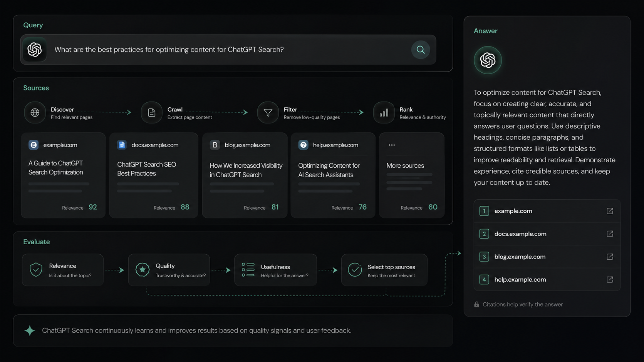Click the 'Relevance & authority' subtitle
This screenshot has height=362, width=644.
tap(423, 117)
